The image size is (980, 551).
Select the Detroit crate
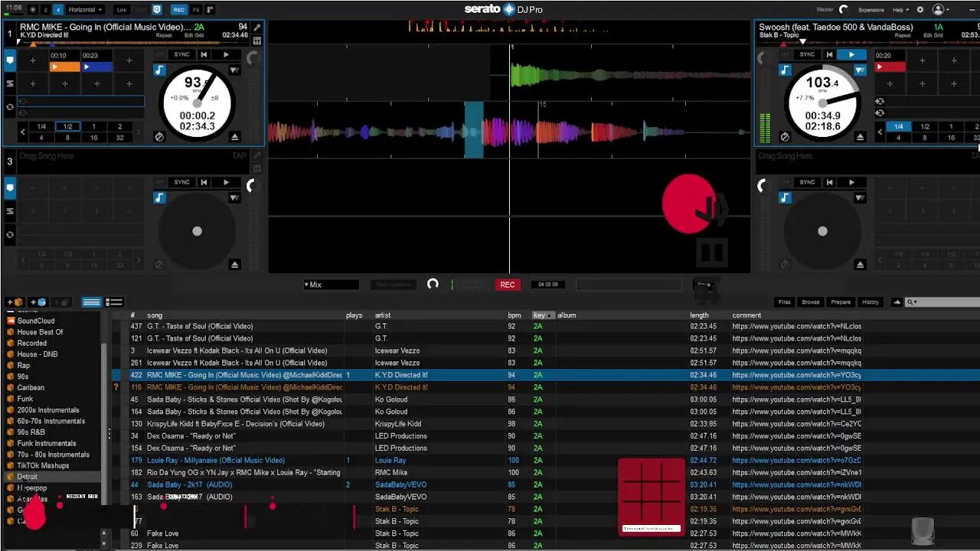28,477
